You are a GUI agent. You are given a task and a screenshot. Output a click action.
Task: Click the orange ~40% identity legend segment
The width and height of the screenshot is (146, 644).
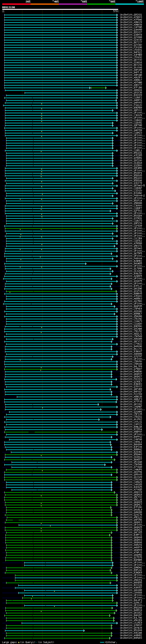[45, 4]
